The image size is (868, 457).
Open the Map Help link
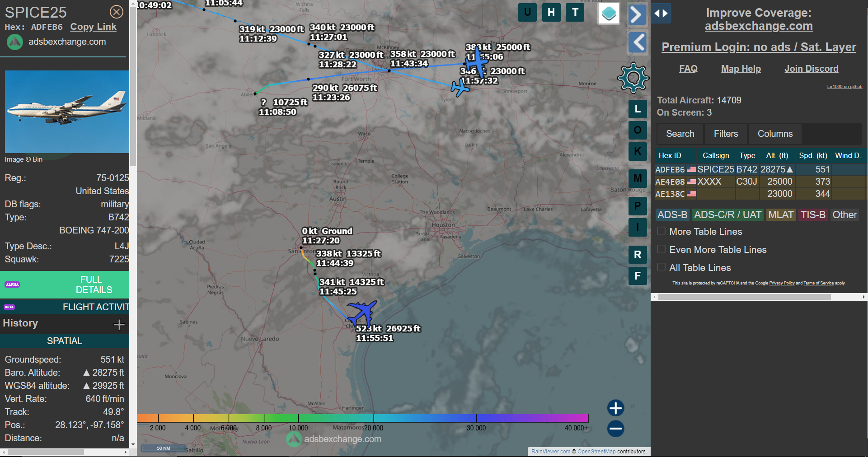741,69
